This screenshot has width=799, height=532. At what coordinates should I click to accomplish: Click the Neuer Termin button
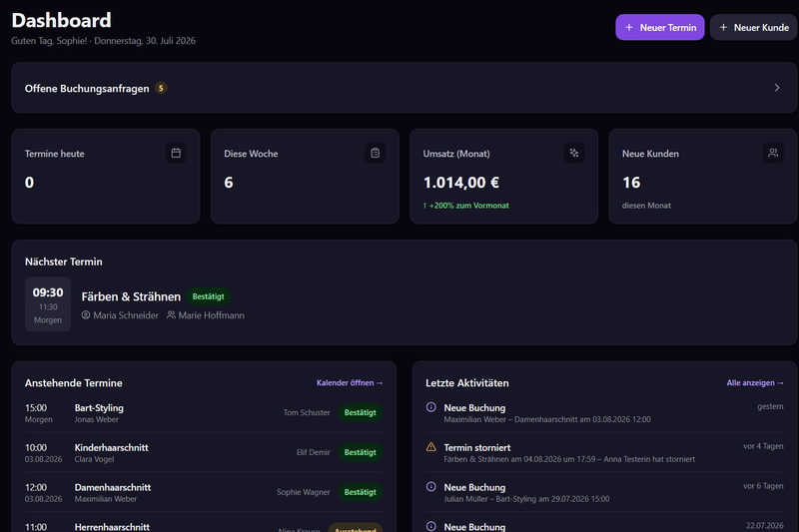659,28
